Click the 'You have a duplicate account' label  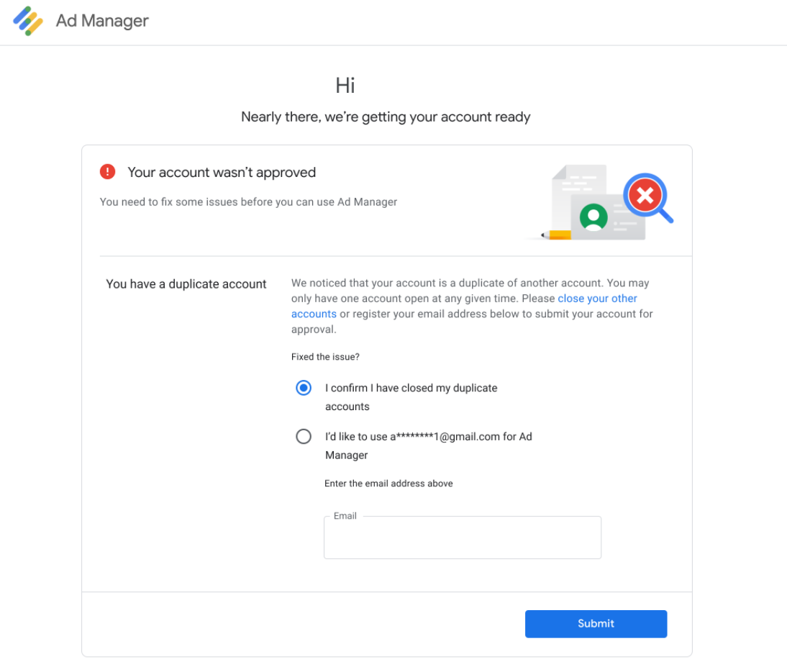pyautogui.click(x=186, y=284)
